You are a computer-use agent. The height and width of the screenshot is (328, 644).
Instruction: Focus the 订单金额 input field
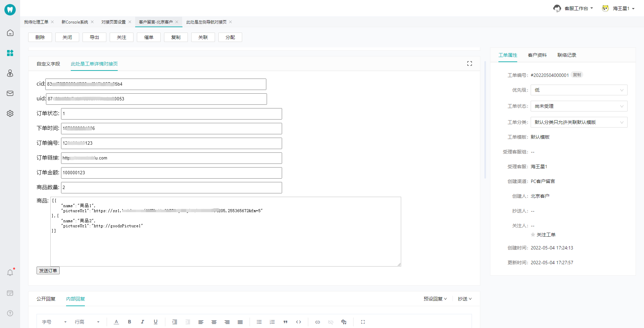(171, 173)
